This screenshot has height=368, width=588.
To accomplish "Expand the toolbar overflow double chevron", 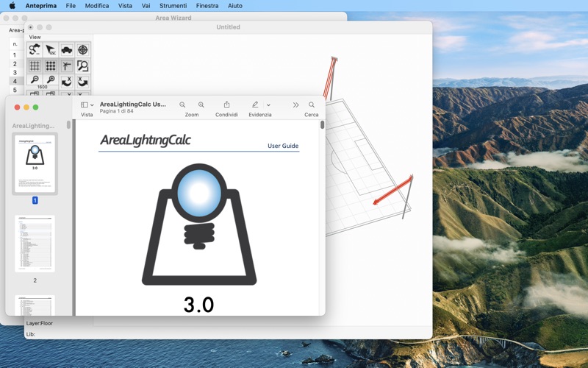I will pos(296,105).
